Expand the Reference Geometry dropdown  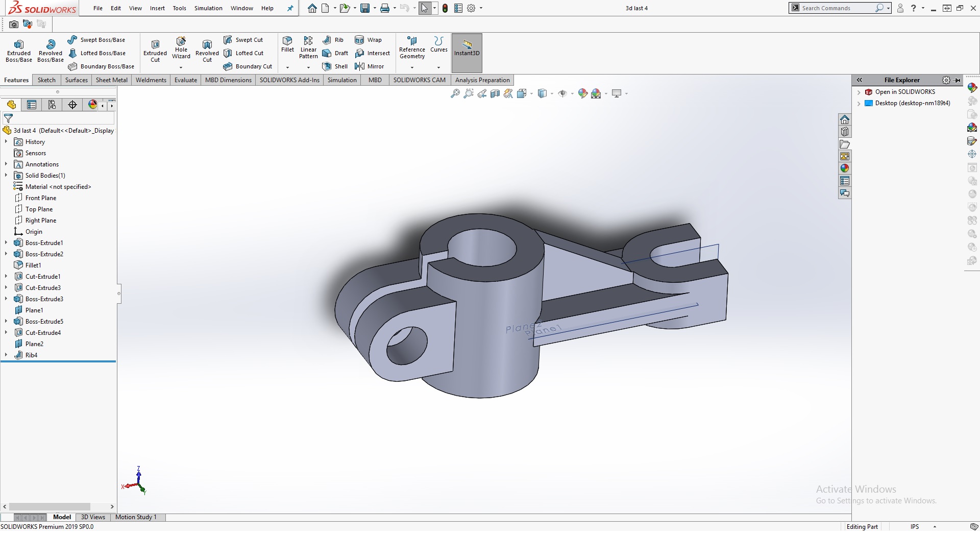pos(412,67)
